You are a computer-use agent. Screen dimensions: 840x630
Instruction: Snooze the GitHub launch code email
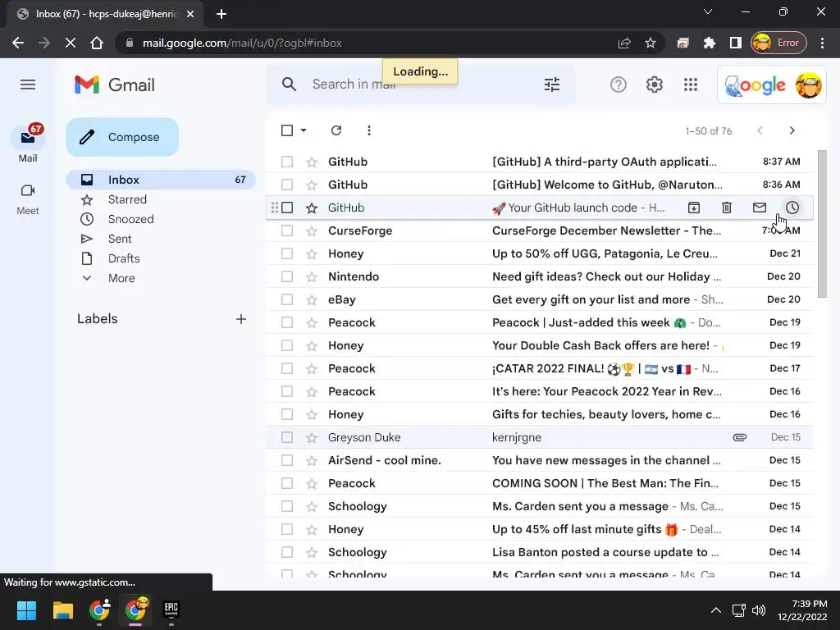click(x=792, y=208)
